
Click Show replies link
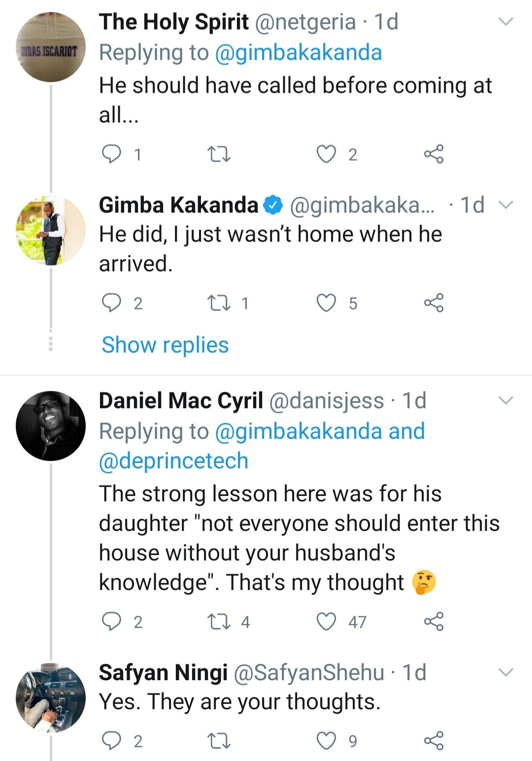(165, 345)
